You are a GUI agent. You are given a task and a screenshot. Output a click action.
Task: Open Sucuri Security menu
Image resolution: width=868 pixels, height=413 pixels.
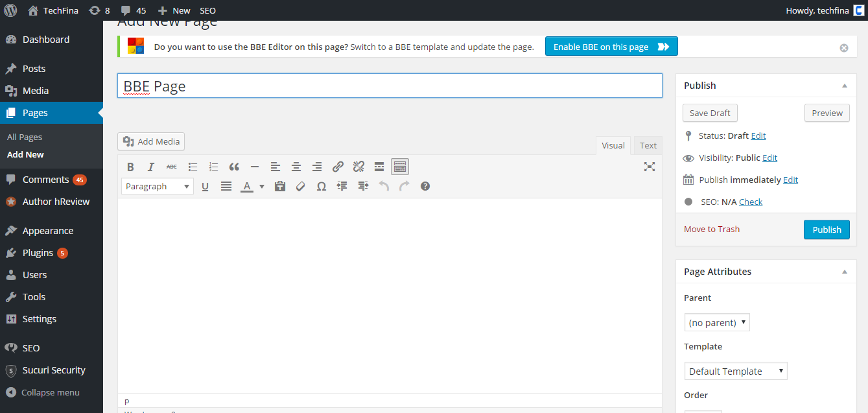tap(51, 370)
